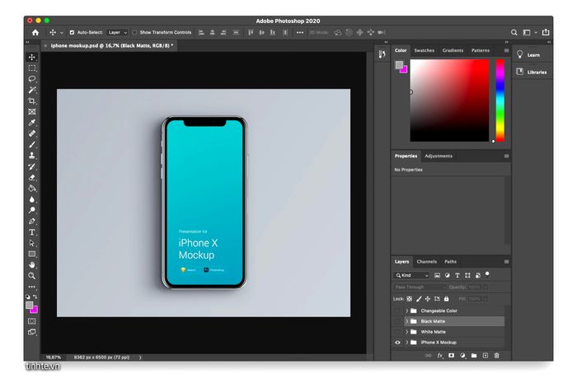Select the Healing Brush tool
This screenshot has width=577, height=392.
32,133
